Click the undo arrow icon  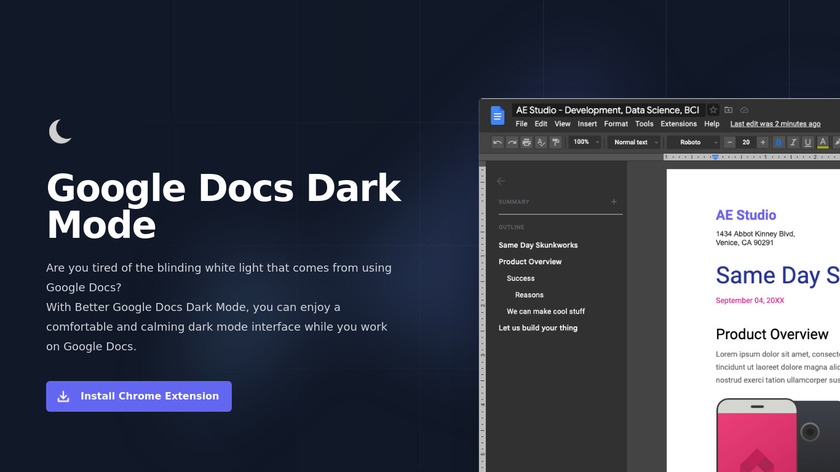coord(497,143)
